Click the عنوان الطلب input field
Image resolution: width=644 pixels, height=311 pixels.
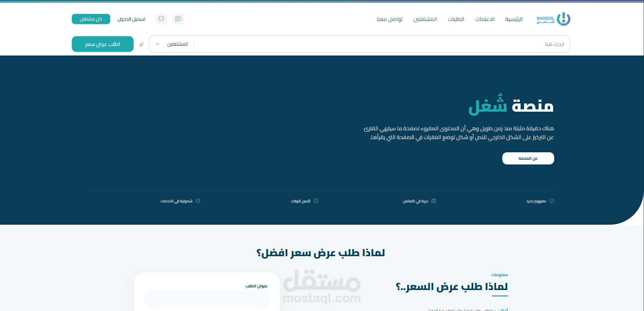207,299
